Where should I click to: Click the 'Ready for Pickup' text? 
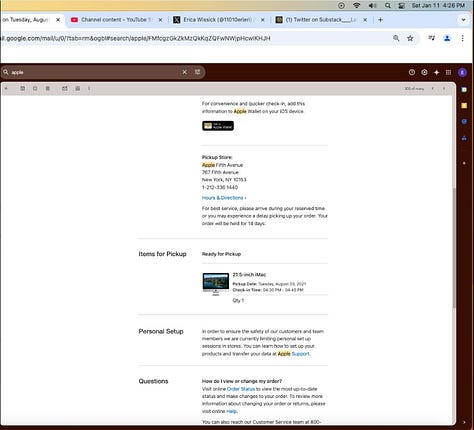(221, 254)
